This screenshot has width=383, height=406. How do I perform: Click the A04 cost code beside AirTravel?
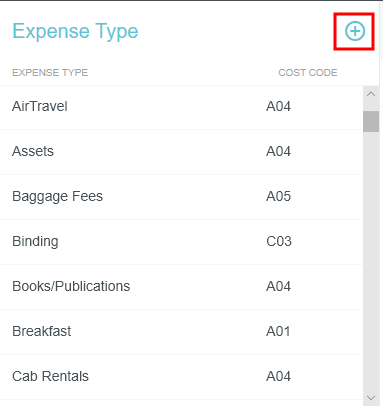[278, 106]
